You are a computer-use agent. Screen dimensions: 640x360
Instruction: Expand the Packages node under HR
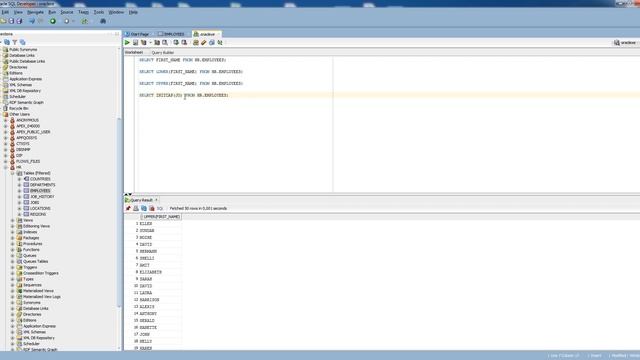pos(13,238)
